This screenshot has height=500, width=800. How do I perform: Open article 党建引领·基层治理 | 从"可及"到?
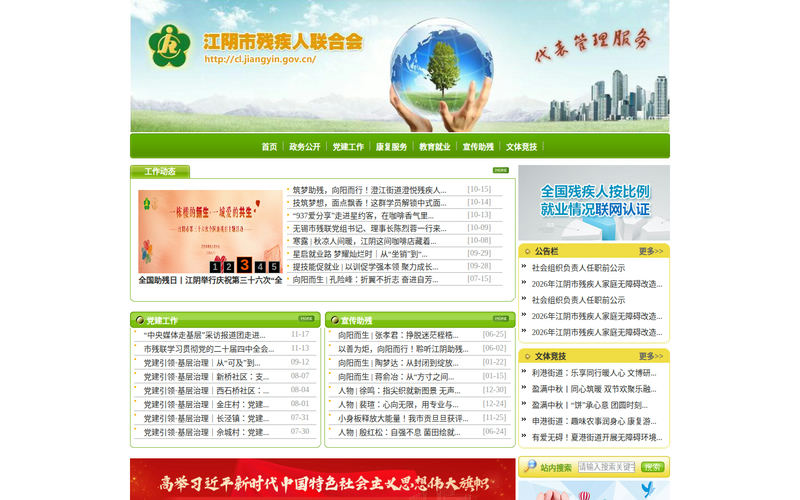tap(202, 363)
